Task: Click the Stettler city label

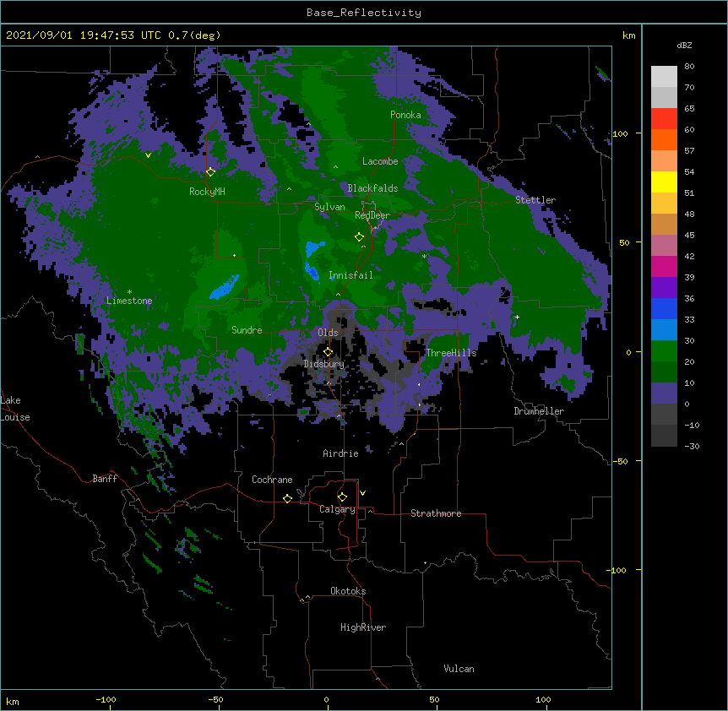Action: pos(535,200)
